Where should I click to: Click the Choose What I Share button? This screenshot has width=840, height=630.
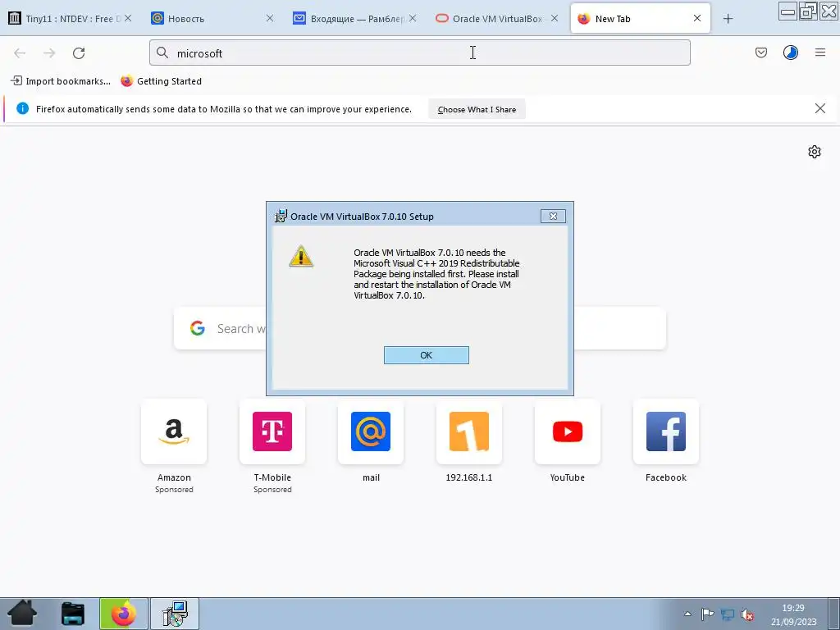(x=477, y=109)
